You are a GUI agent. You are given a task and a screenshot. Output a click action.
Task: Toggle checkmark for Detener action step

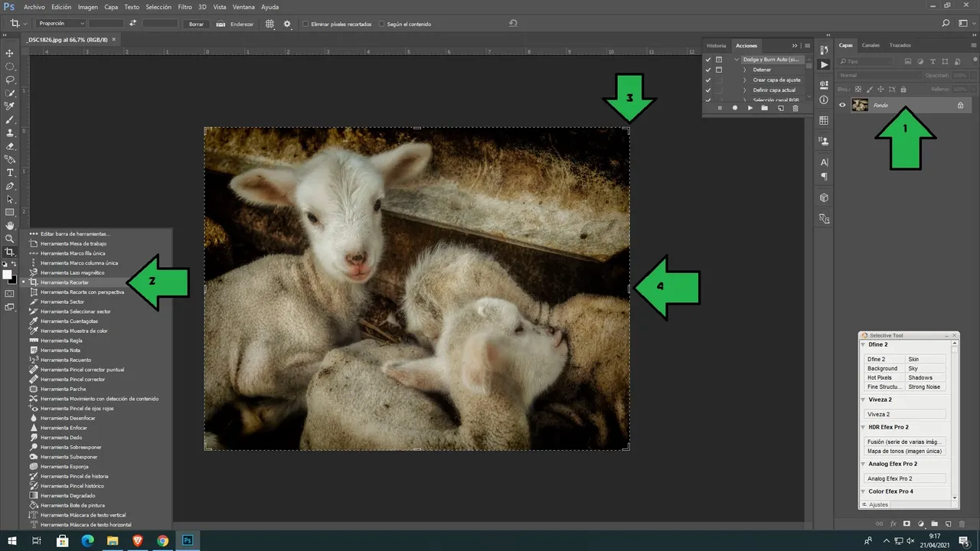pos(708,70)
